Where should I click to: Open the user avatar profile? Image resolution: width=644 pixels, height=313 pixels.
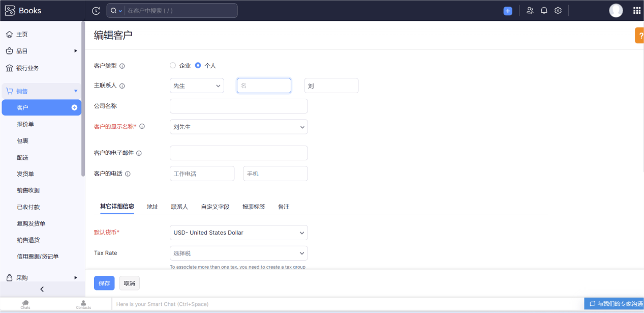(x=616, y=11)
